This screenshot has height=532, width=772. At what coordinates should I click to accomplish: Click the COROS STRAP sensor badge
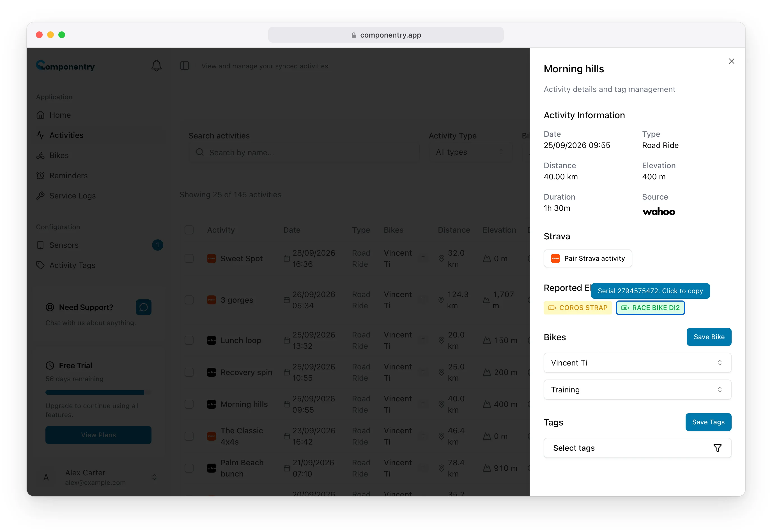[x=578, y=308]
